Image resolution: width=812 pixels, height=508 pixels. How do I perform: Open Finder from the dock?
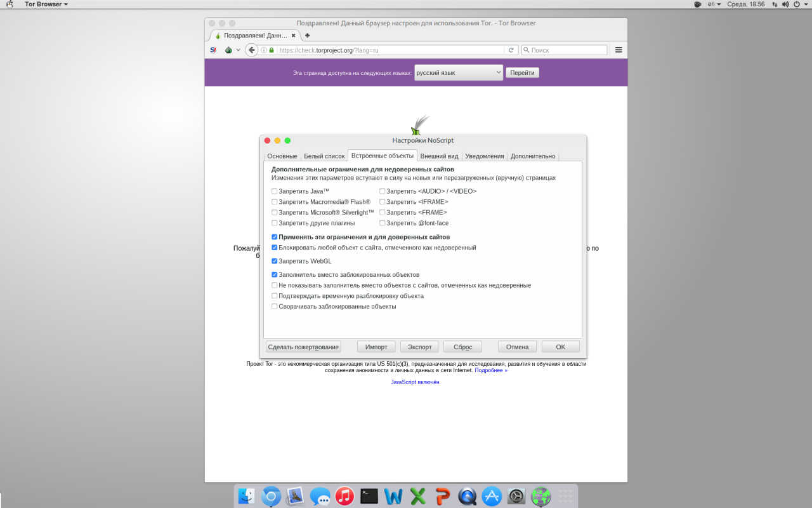[247, 496]
